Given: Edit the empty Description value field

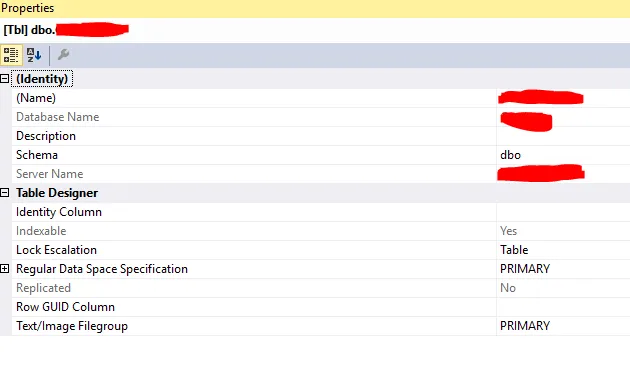Looking at the screenshot, I should [563, 136].
